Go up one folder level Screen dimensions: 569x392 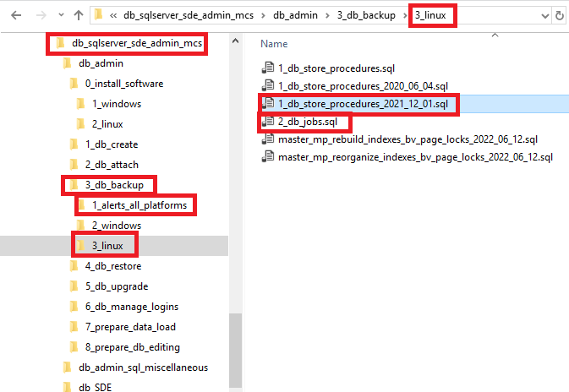tap(79, 15)
